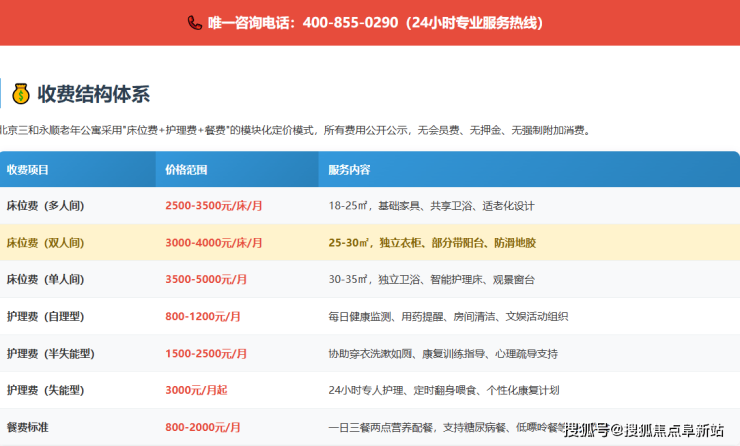Click the 护理费（失能型） row label
The height and width of the screenshot is (446, 740).
click(x=45, y=390)
